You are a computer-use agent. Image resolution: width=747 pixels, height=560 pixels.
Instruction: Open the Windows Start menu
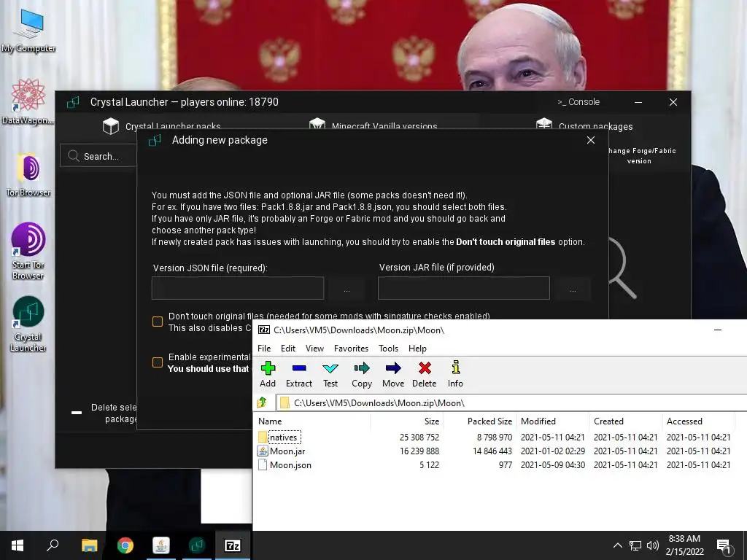tap(18, 545)
